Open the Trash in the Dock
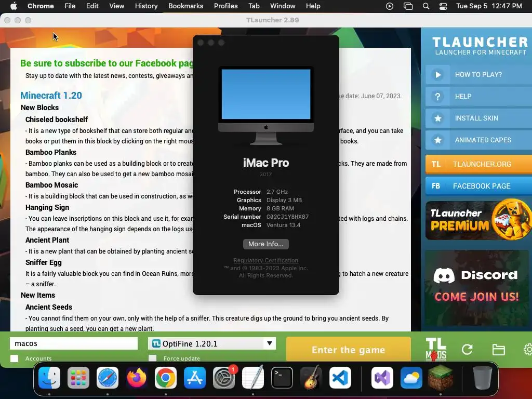The height and width of the screenshot is (399, 532). pos(483,378)
